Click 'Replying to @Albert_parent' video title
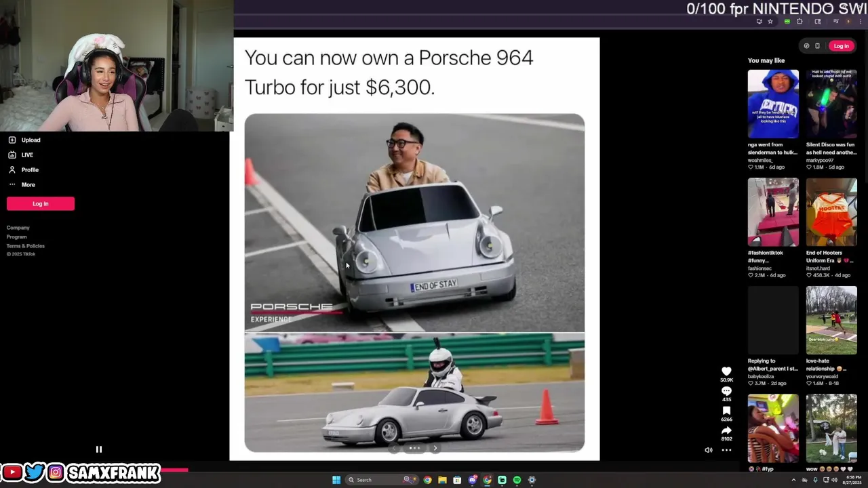This screenshot has height=488, width=868. tap(772, 365)
